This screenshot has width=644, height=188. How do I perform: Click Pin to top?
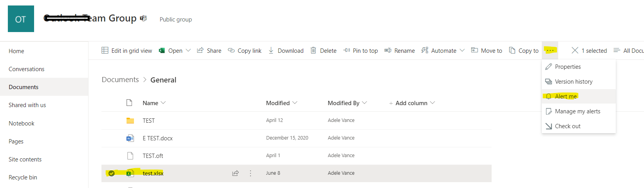point(361,50)
